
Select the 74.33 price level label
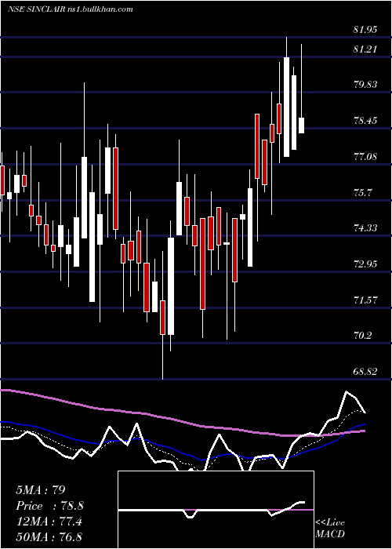(365, 228)
